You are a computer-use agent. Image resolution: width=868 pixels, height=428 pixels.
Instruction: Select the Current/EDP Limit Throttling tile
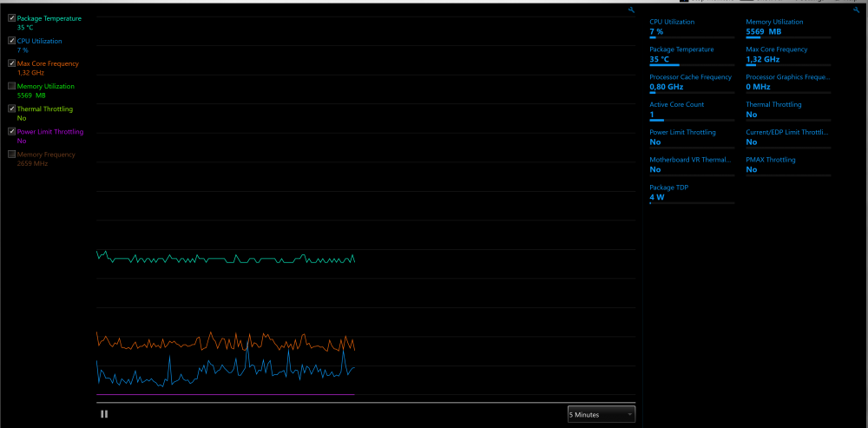point(788,138)
